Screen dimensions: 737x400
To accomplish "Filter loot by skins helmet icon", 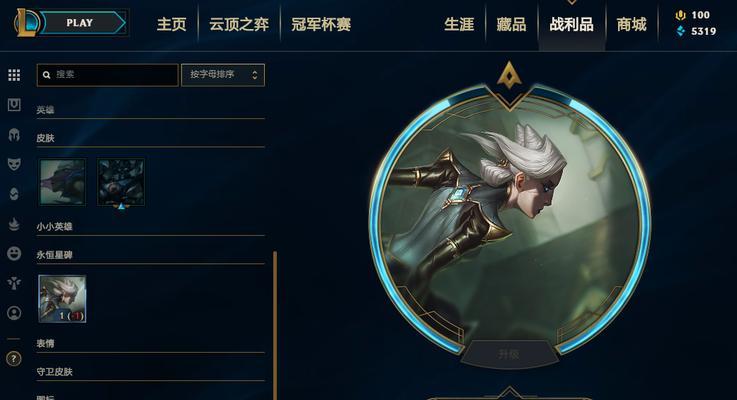I will pos(14,135).
